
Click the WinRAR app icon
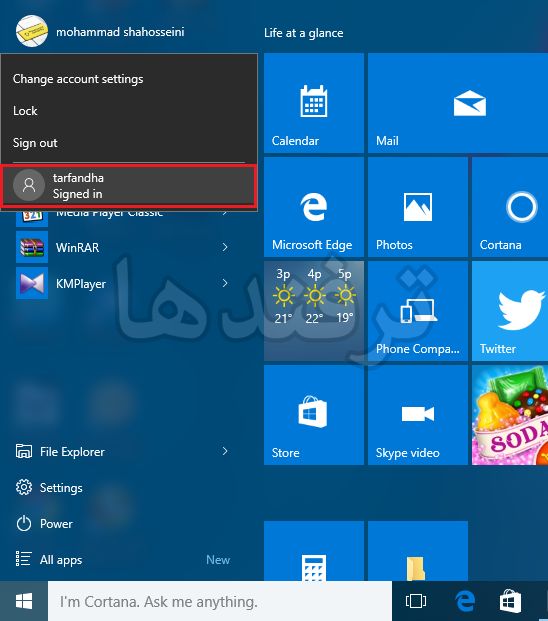(32, 248)
